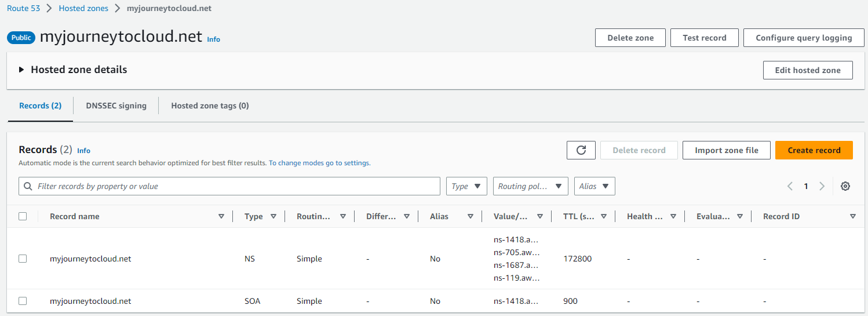Open the Routing policy filter dropdown
This screenshot has width=868, height=316.
pyautogui.click(x=530, y=186)
